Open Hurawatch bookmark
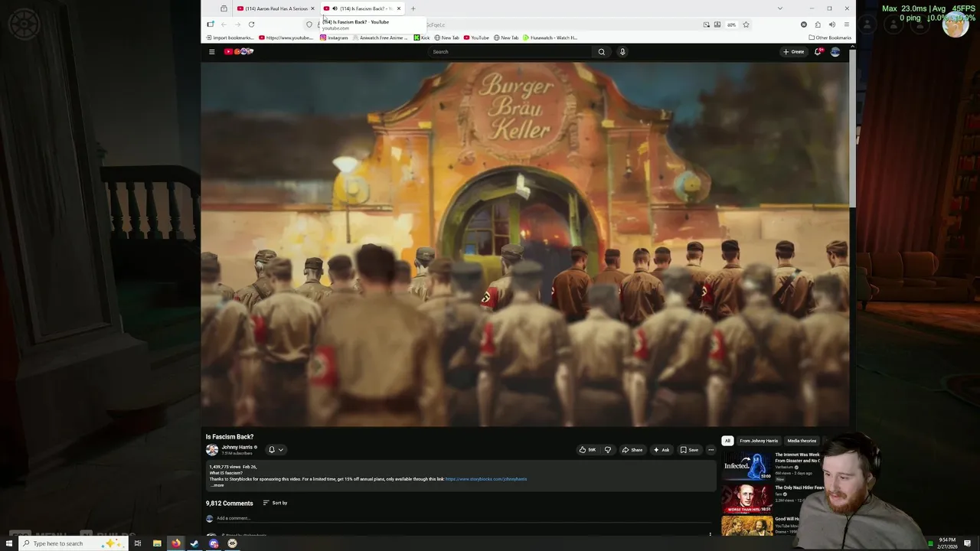980x551 pixels. point(550,37)
